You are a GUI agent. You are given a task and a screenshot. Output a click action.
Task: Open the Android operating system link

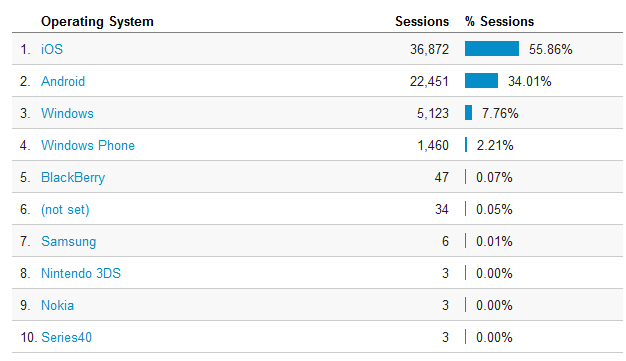(63, 81)
